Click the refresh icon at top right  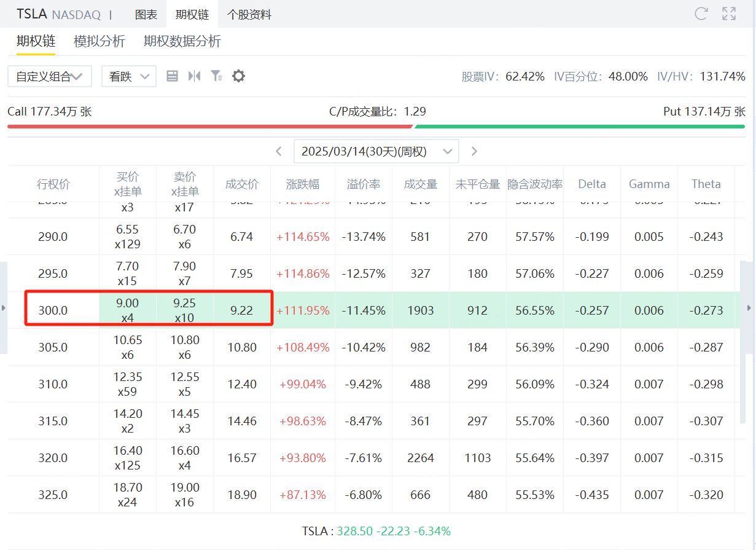[701, 14]
